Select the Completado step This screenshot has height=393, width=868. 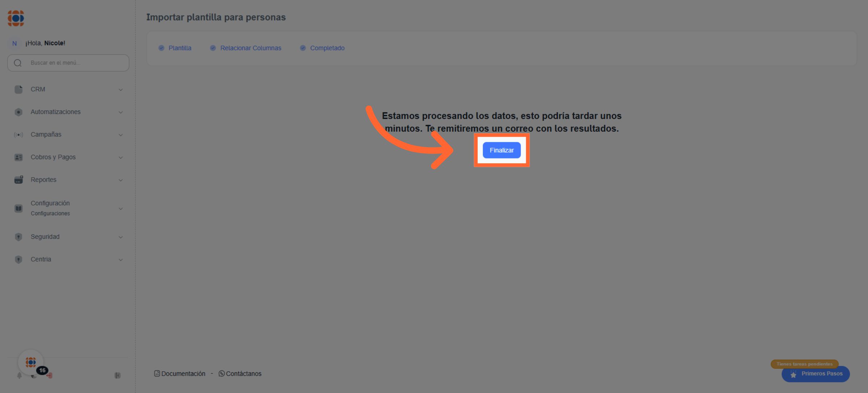point(327,48)
